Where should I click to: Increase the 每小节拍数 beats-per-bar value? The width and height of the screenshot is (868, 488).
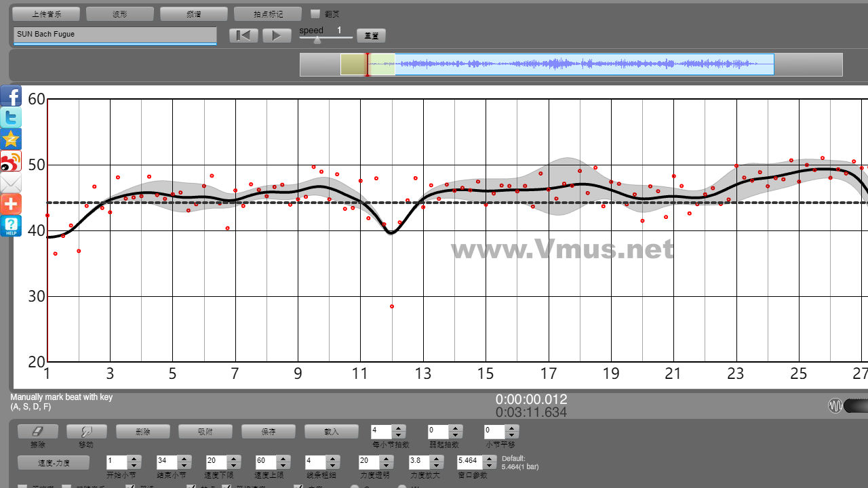[399, 428]
